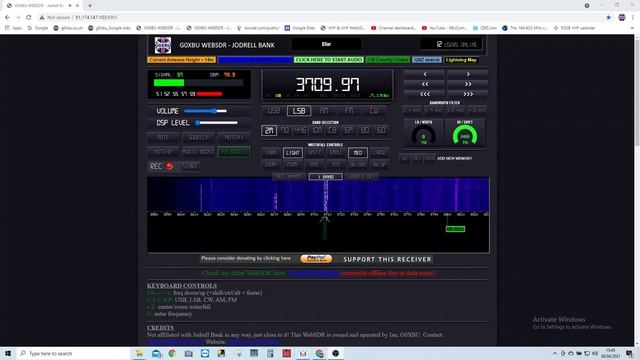Click the HI / SHIFT filter knob
Screen dimensions: 640x360
pyautogui.click(x=465, y=136)
